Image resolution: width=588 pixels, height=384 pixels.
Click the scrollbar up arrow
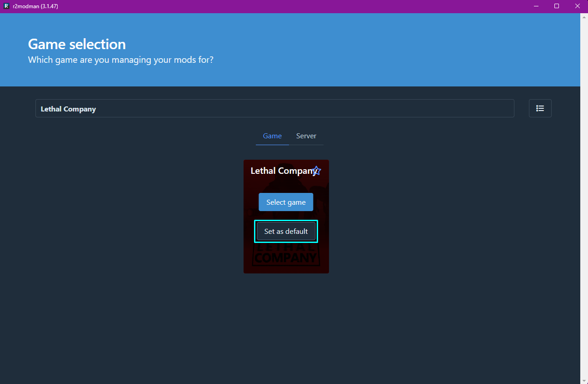click(584, 17)
